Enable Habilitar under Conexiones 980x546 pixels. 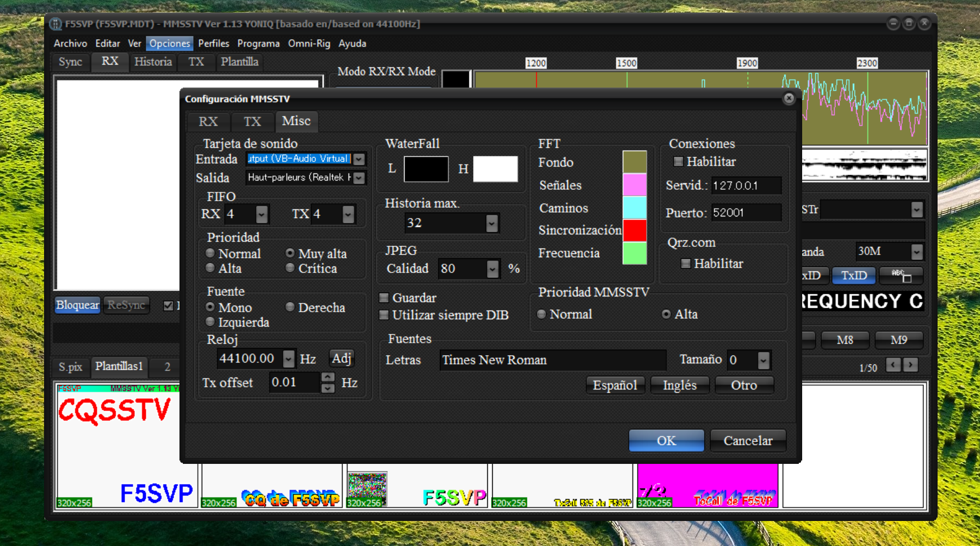pos(678,162)
